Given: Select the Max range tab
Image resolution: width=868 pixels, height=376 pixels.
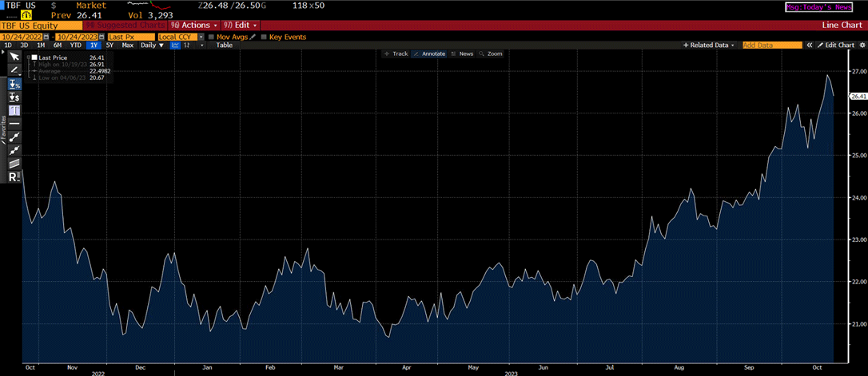Looking at the screenshot, I should [x=128, y=46].
